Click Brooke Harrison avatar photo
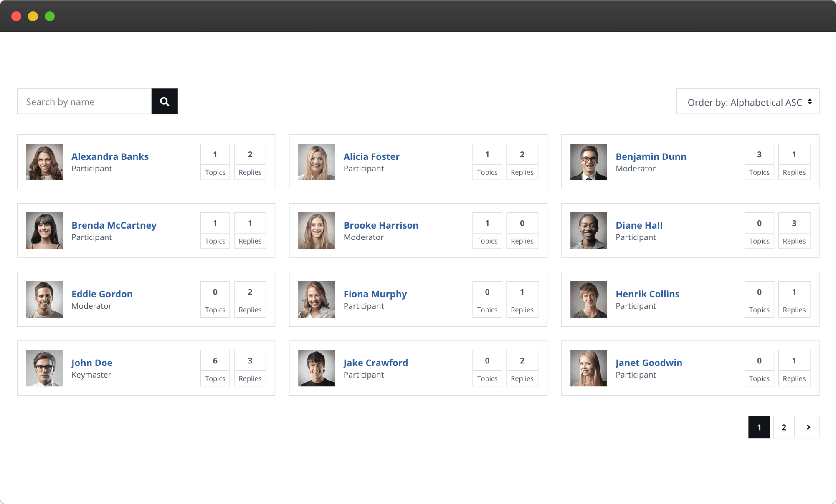836x504 pixels. pos(317,231)
